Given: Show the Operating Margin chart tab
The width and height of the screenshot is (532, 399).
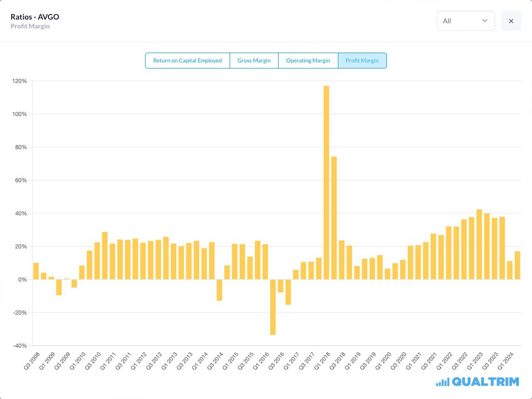Looking at the screenshot, I should pyautogui.click(x=308, y=61).
